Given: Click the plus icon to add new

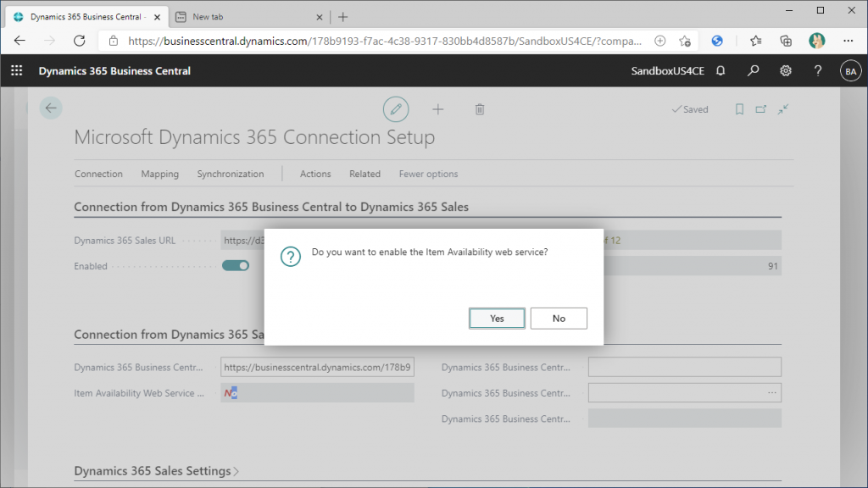Looking at the screenshot, I should coord(438,109).
